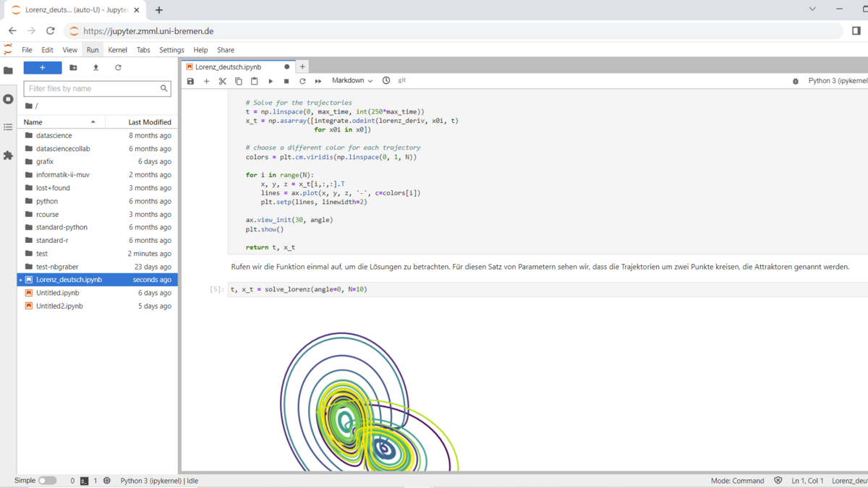Viewport: 868px width, 488px height.
Task: Select the datasciencecollab folder
Action: point(98,148)
